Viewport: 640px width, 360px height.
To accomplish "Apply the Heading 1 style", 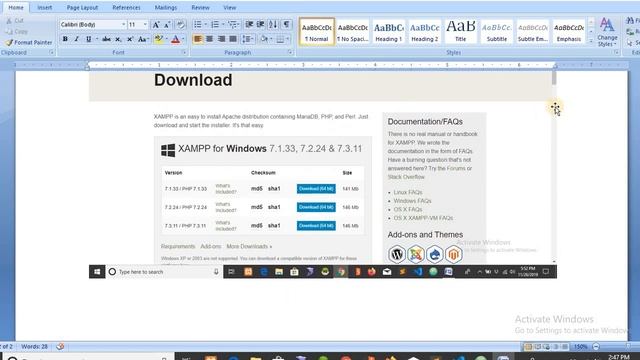I will pos(389,31).
